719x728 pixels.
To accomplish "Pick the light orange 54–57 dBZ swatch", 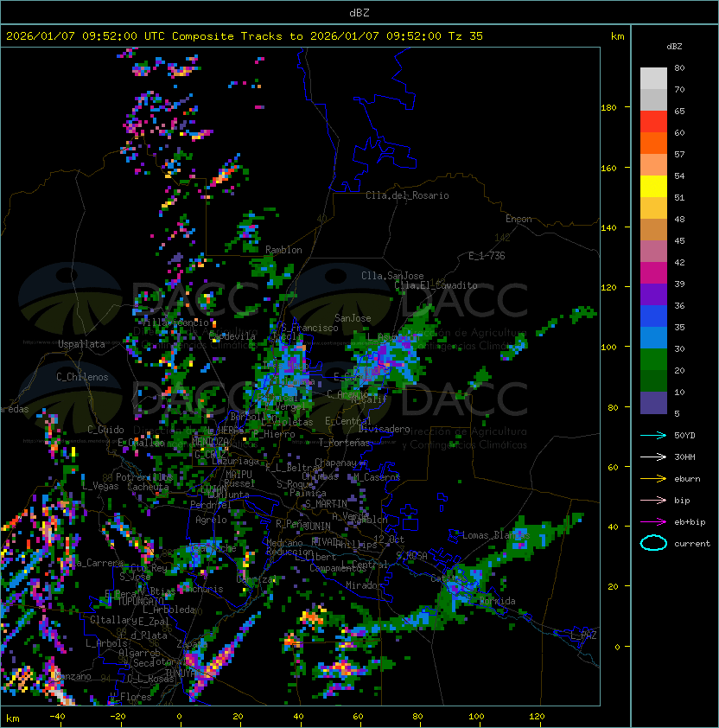I will click(x=653, y=165).
